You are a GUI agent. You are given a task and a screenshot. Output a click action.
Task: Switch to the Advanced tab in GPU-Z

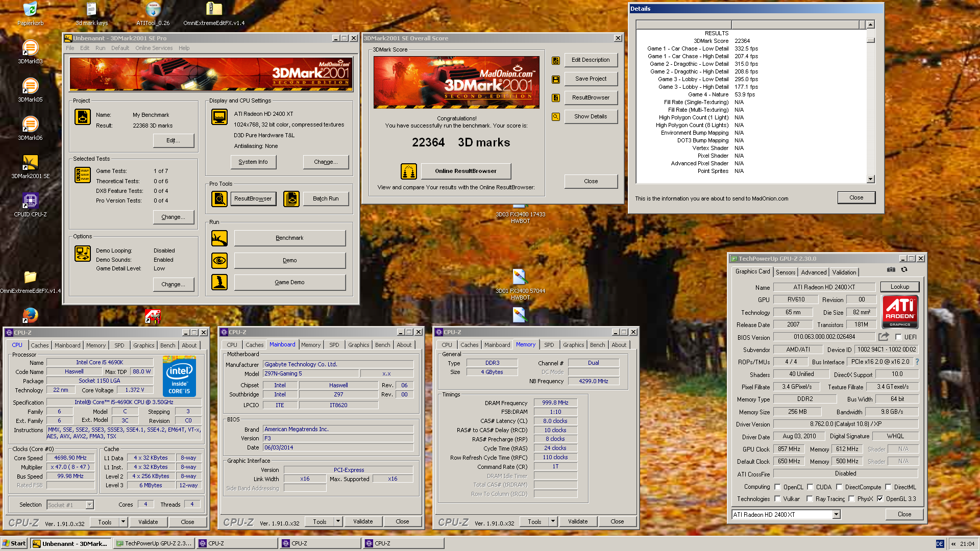(x=814, y=272)
